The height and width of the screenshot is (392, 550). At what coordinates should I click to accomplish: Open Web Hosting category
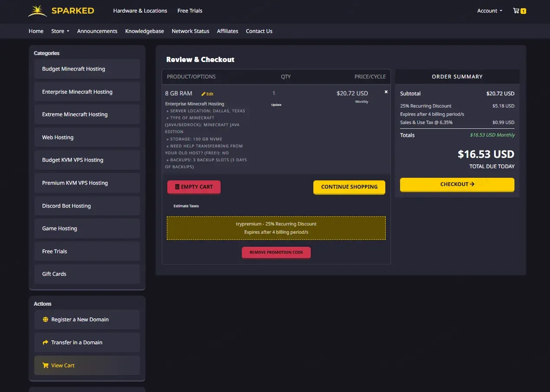click(x=87, y=137)
